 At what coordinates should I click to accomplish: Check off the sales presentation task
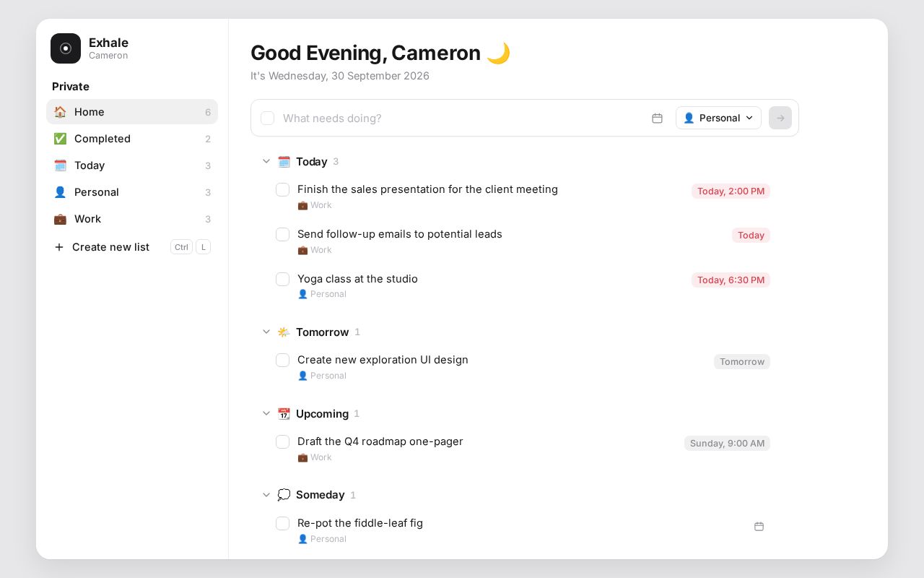pyautogui.click(x=283, y=190)
